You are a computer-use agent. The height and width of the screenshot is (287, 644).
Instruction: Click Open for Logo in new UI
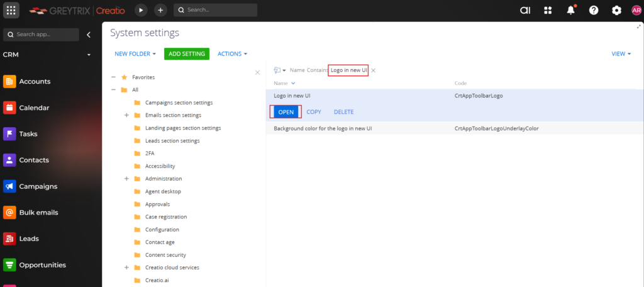tap(286, 112)
